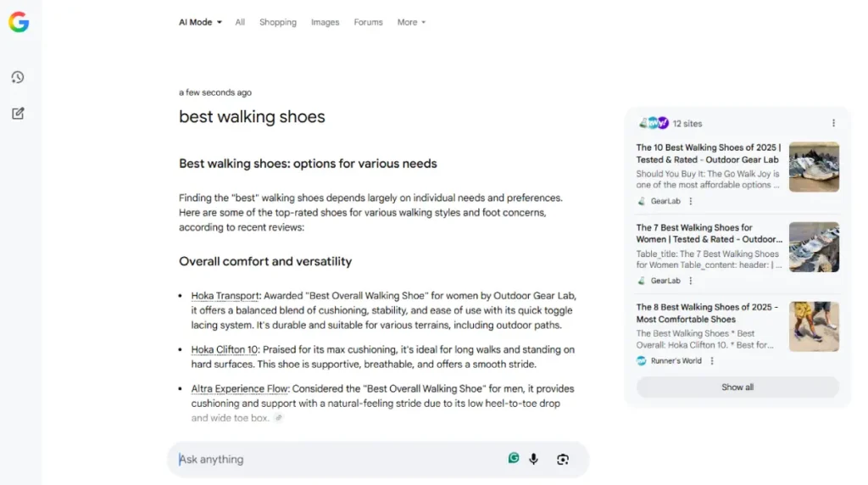Open Google Lens camera search icon
Image resolution: width=868 pixels, height=485 pixels.
pos(563,459)
